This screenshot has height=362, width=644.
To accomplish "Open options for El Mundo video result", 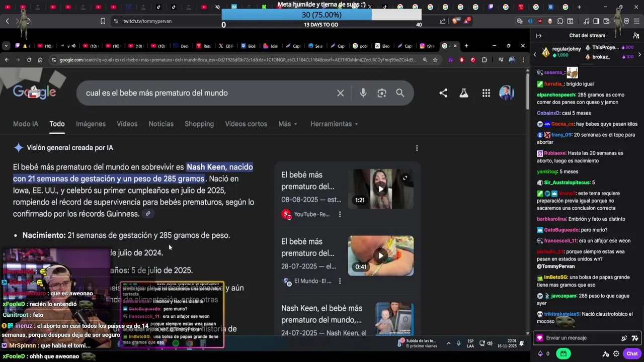I will [x=340, y=281].
